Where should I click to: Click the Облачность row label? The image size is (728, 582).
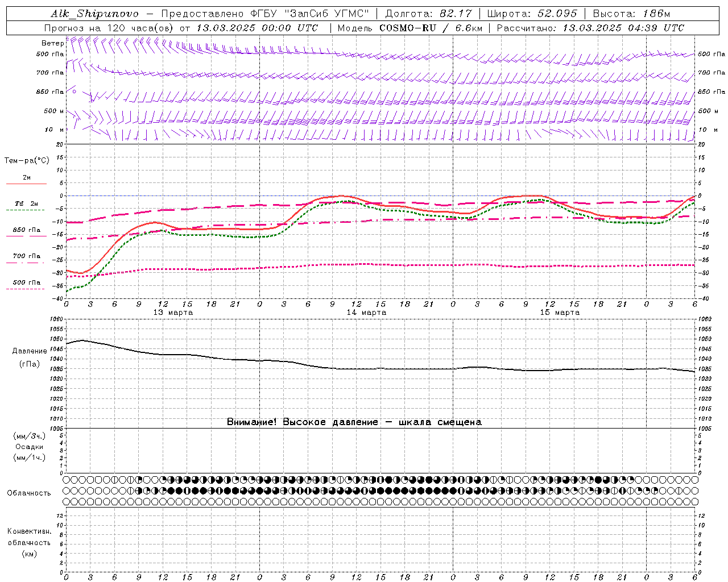[x=29, y=493]
